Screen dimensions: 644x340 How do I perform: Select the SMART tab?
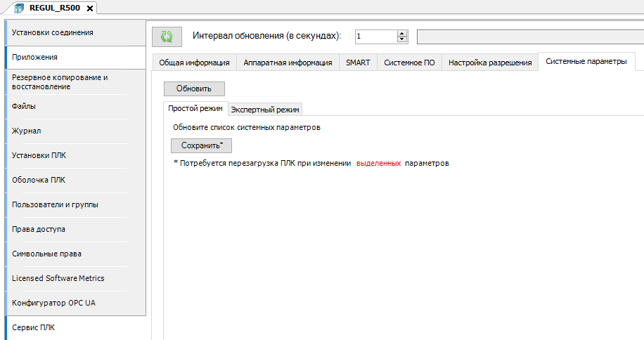(x=358, y=63)
